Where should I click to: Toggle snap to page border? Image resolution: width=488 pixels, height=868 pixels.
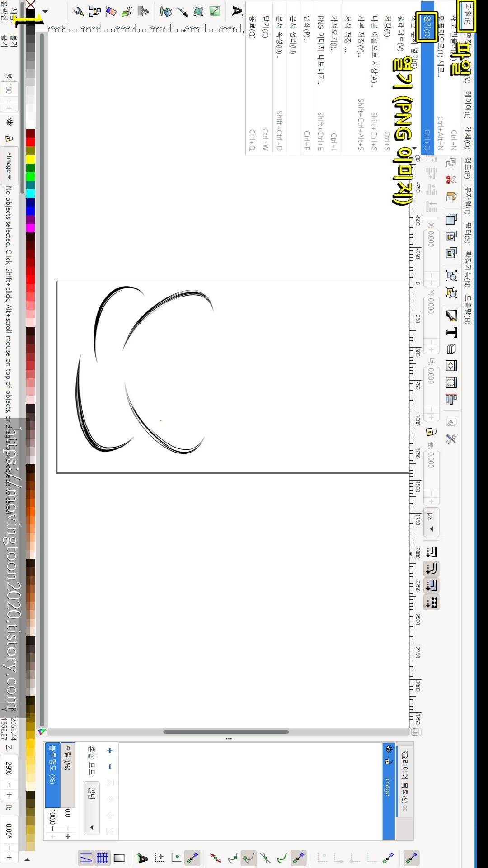pos(119,858)
